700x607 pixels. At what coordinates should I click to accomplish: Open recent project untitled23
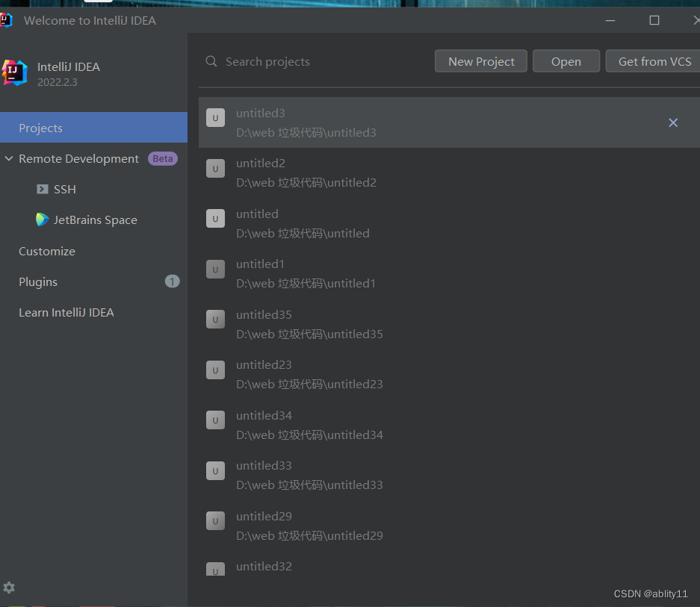[449, 375]
